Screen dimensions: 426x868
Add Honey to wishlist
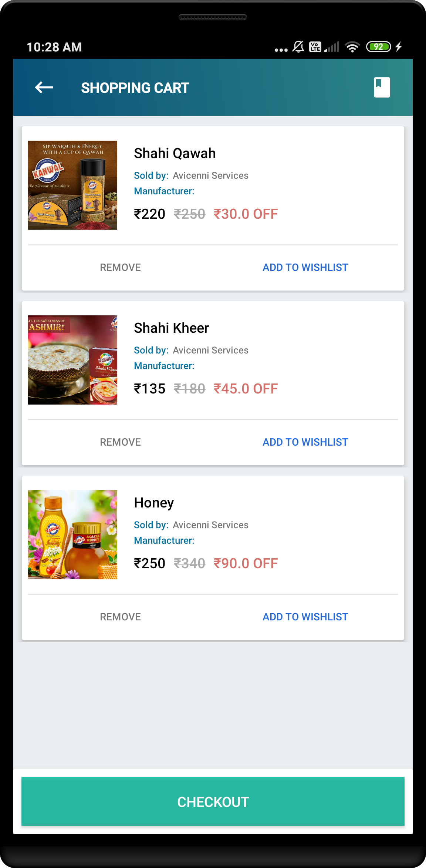click(x=305, y=617)
